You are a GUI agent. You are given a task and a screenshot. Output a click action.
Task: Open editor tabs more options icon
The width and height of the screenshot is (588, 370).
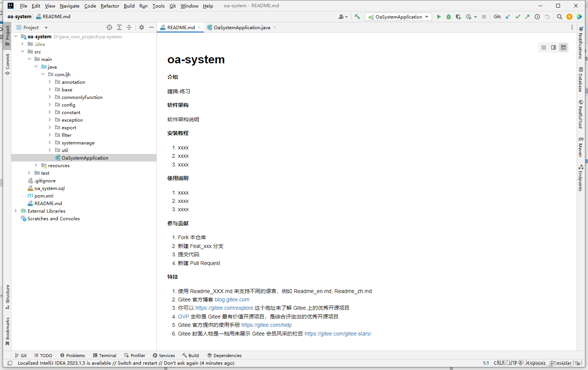tap(572, 27)
